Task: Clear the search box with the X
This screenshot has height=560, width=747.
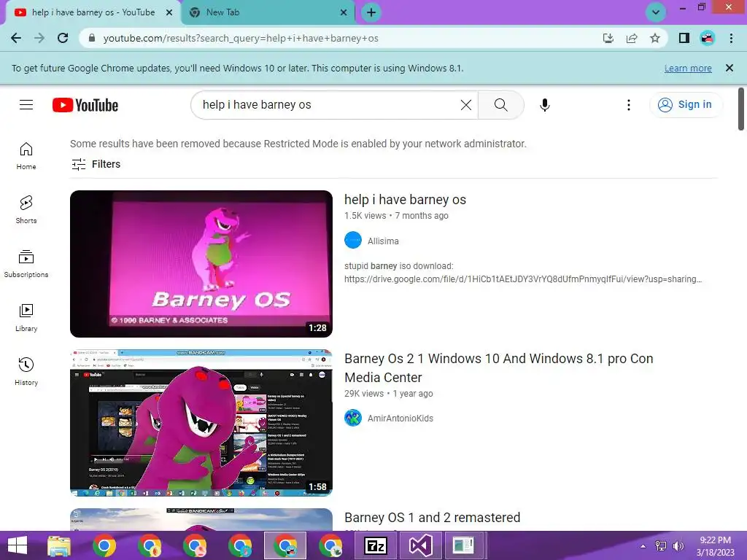Action: coord(466,105)
